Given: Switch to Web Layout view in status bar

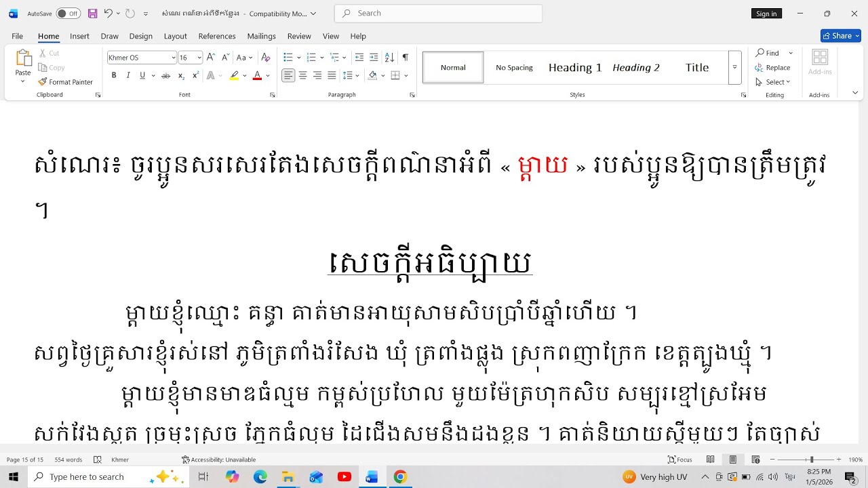Looking at the screenshot, I should (755, 460).
